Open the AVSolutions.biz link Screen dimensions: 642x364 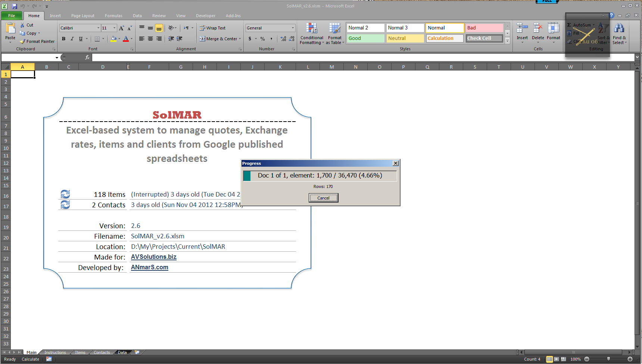click(154, 257)
